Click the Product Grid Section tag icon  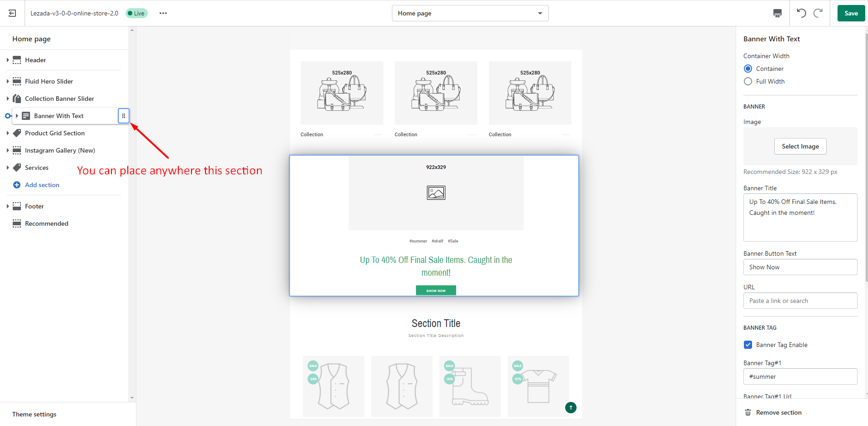[17, 133]
